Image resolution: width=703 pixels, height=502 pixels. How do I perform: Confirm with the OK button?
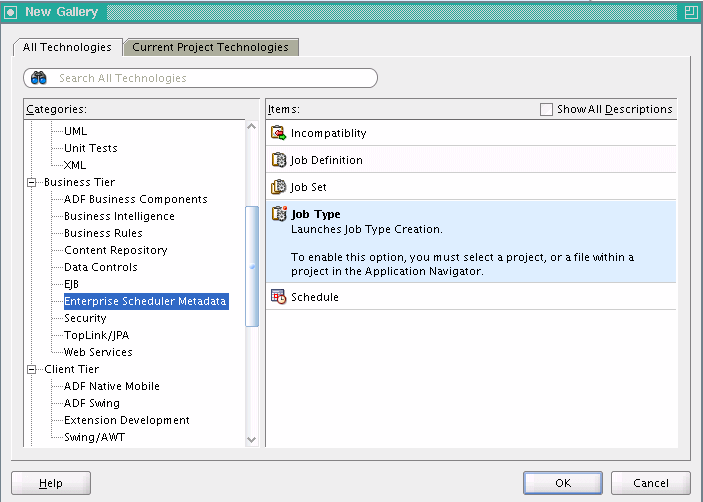pos(563,483)
